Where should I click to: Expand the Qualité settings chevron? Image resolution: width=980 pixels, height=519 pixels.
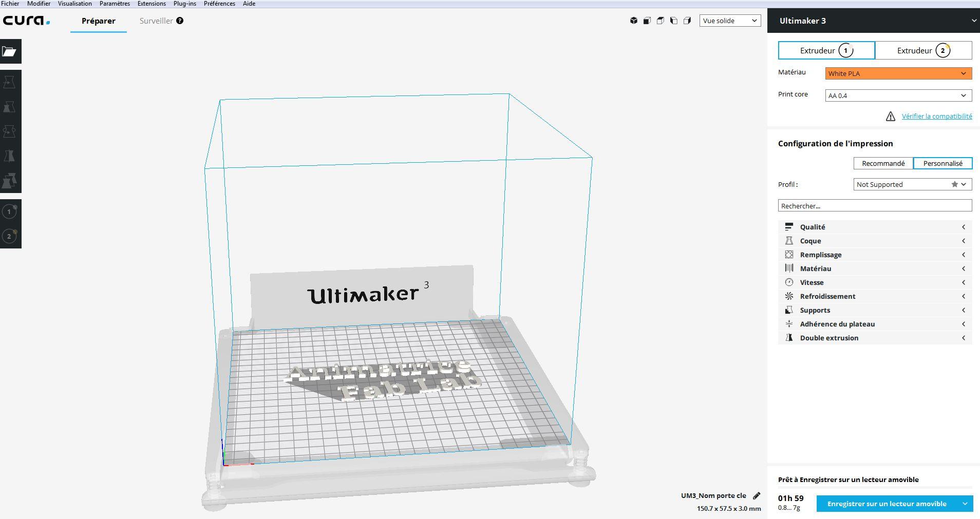coord(964,227)
